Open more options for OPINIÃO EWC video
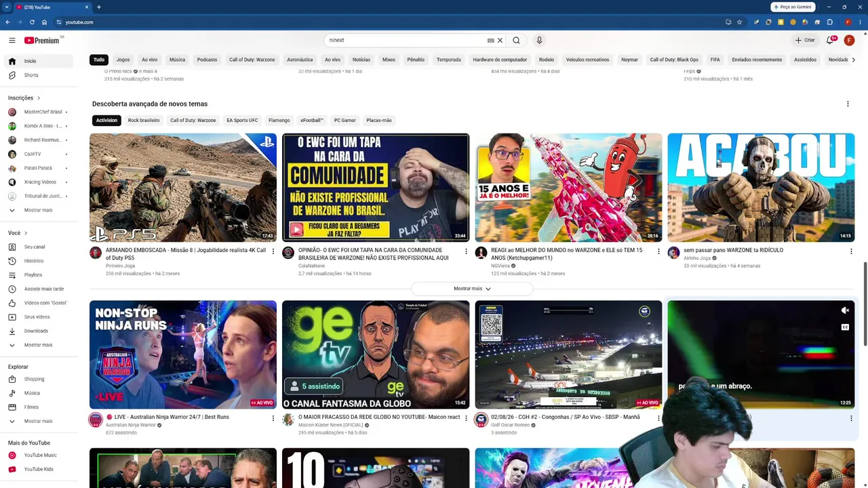This screenshot has height=488, width=868. point(466,251)
